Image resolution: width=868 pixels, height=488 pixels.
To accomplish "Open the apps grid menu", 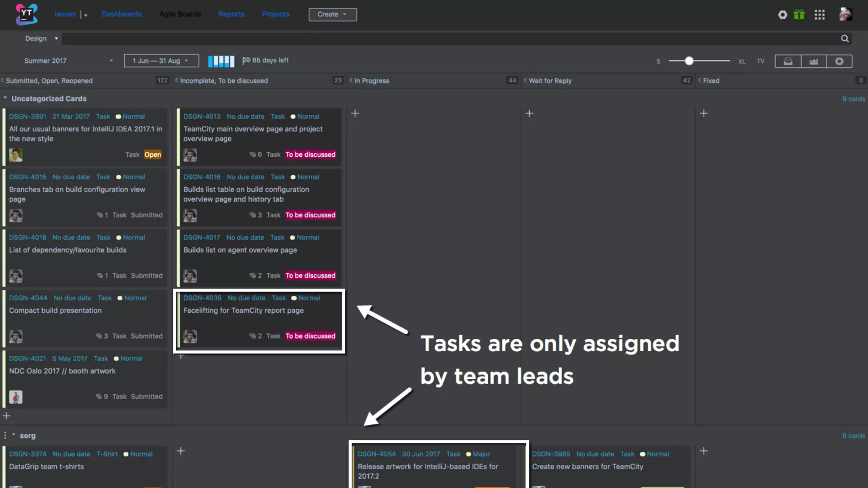I will coord(819,14).
